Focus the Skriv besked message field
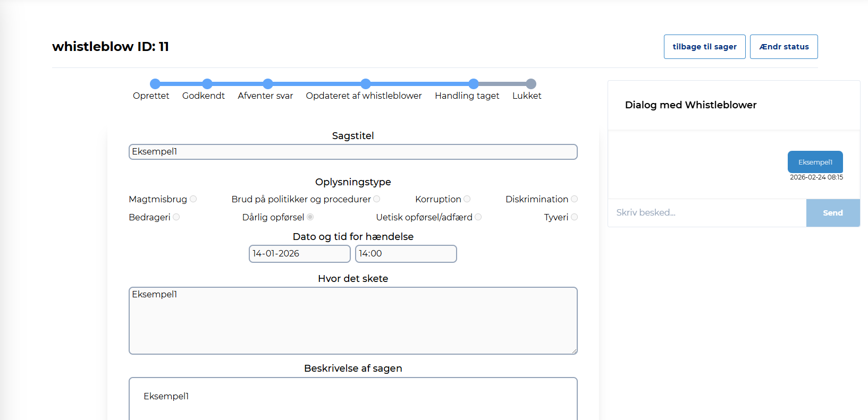868x420 pixels. click(x=706, y=213)
